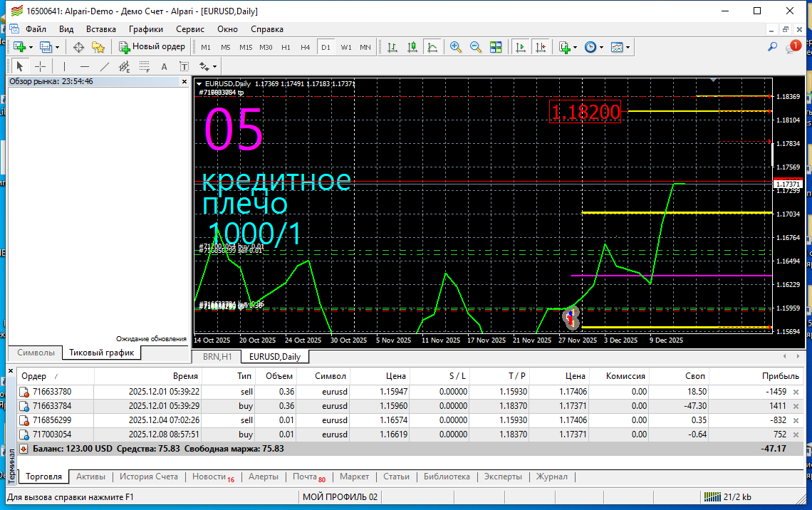Zoom in on the chart with magnifier plus
Image resolution: width=812 pixels, height=510 pixels.
pos(456,48)
